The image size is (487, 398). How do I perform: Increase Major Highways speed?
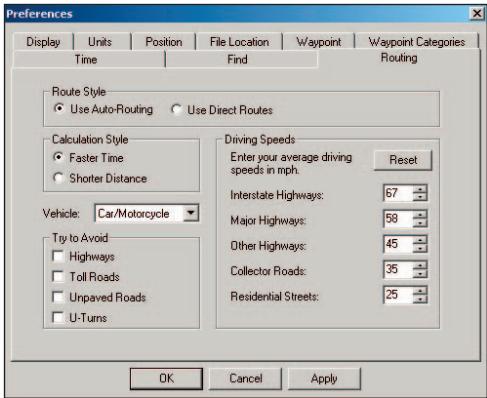tap(420, 214)
